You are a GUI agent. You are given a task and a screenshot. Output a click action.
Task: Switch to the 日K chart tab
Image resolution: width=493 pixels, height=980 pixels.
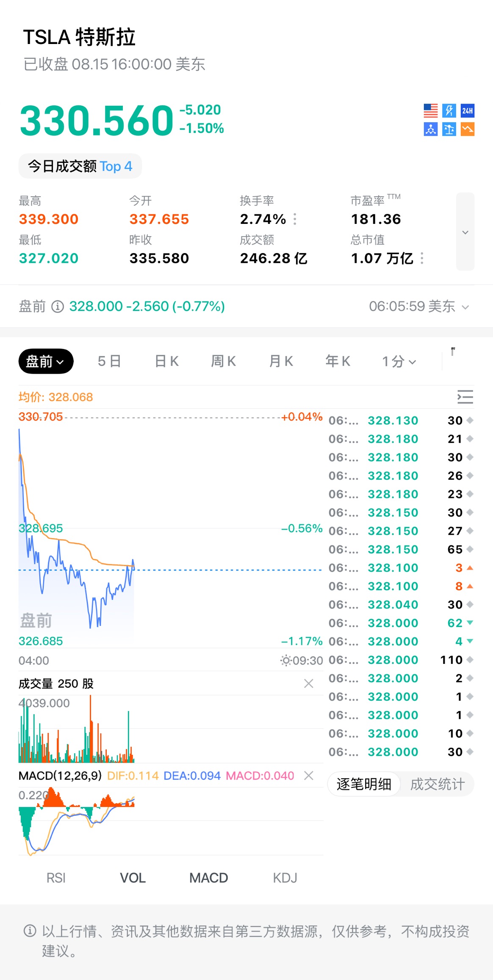click(166, 361)
